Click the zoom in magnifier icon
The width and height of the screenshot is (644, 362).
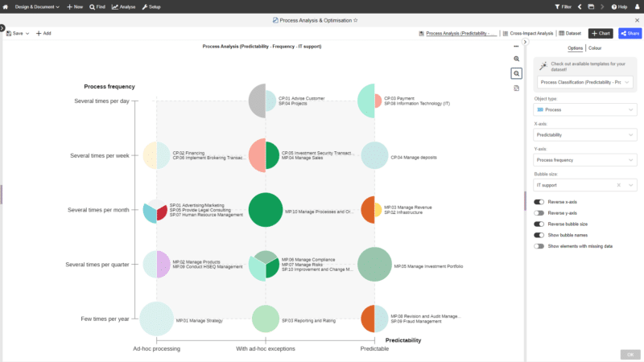[x=516, y=60]
